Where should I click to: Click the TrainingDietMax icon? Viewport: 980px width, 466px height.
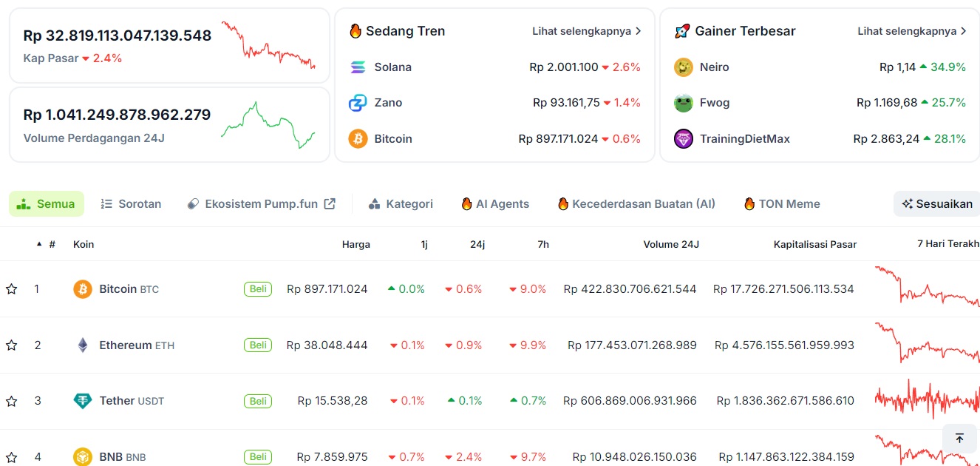(x=684, y=138)
